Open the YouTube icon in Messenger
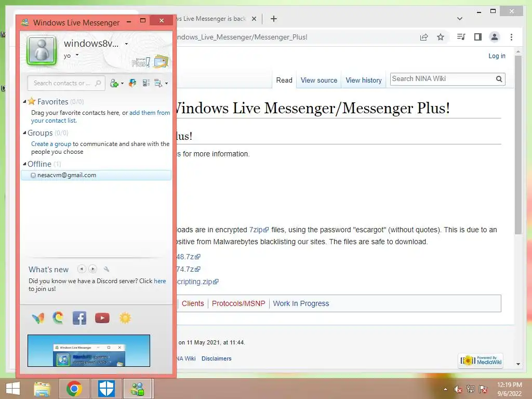The image size is (532, 399). tap(102, 318)
